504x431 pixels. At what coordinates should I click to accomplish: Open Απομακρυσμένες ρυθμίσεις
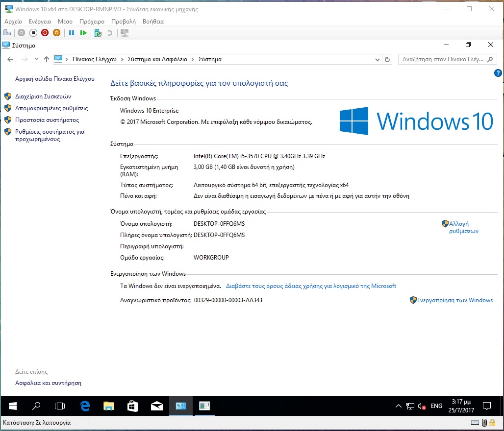click(51, 108)
